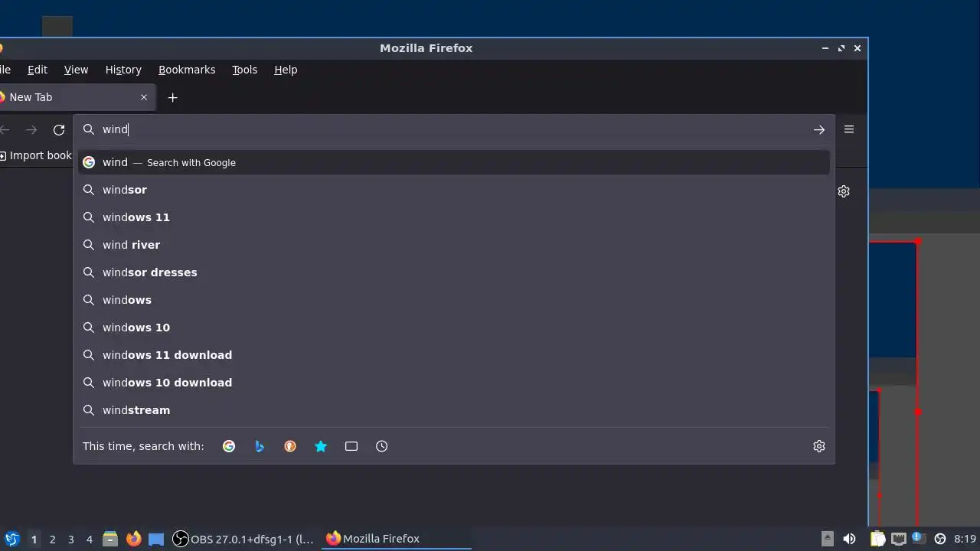Open the View menu
The image size is (980, 551).
tap(76, 70)
